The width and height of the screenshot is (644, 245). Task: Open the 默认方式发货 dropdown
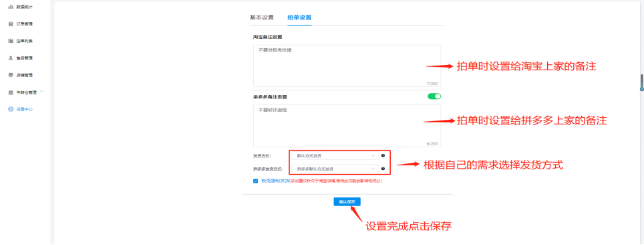(335, 156)
